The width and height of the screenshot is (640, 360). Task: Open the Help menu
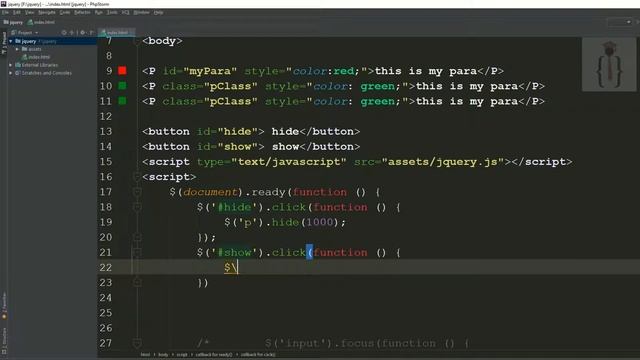pos(158,13)
